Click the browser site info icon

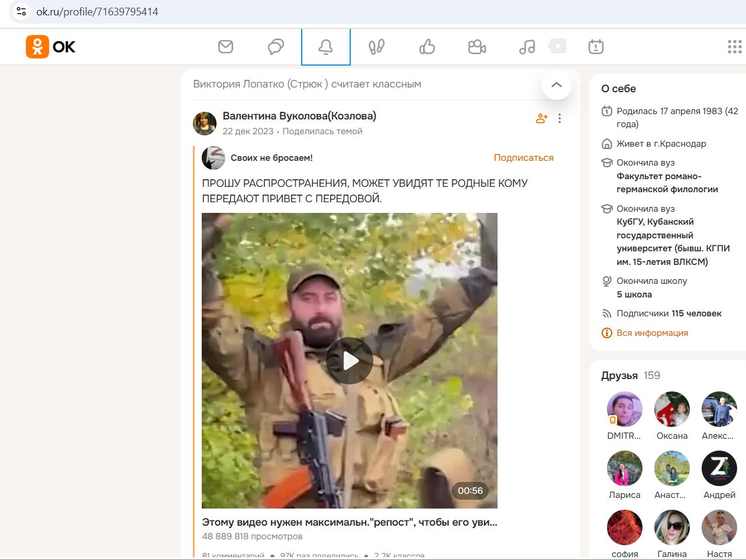(22, 11)
